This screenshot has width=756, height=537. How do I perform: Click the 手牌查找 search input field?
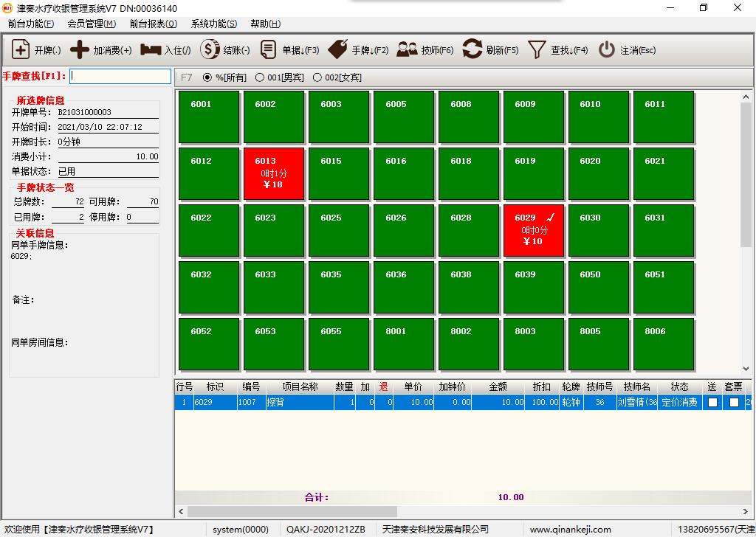[120, 76]
